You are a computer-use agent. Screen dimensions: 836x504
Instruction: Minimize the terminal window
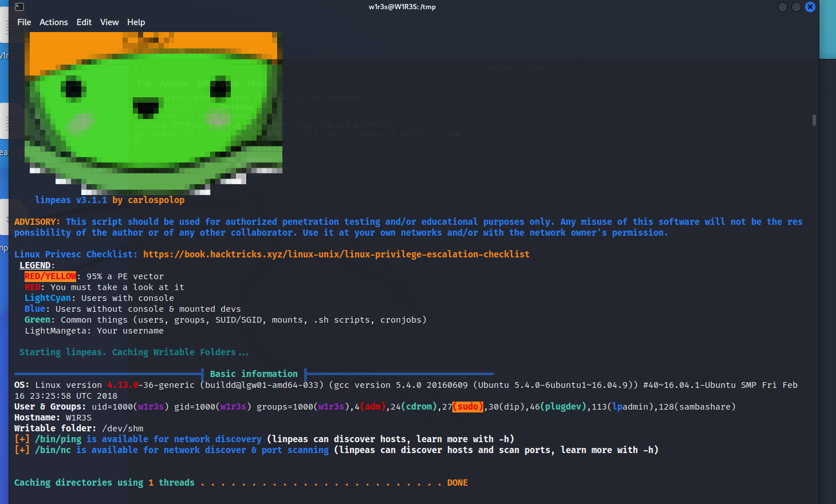tap(782, 7)
